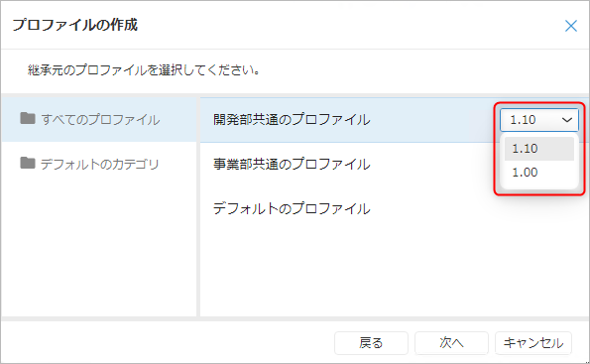Choose version 1.00 from the list
This screenshot has width=590, height=364.
point(538,173)
